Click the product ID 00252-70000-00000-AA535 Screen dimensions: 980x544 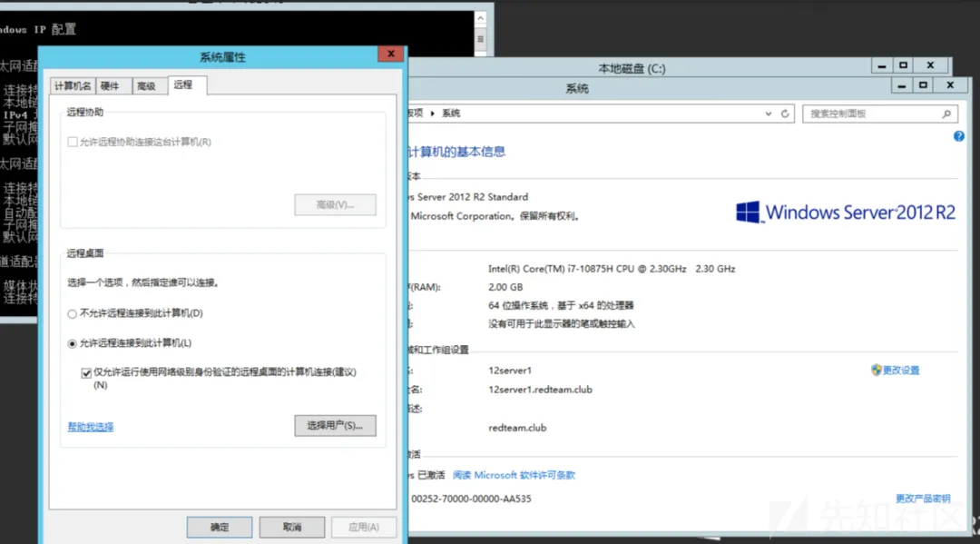471,499
